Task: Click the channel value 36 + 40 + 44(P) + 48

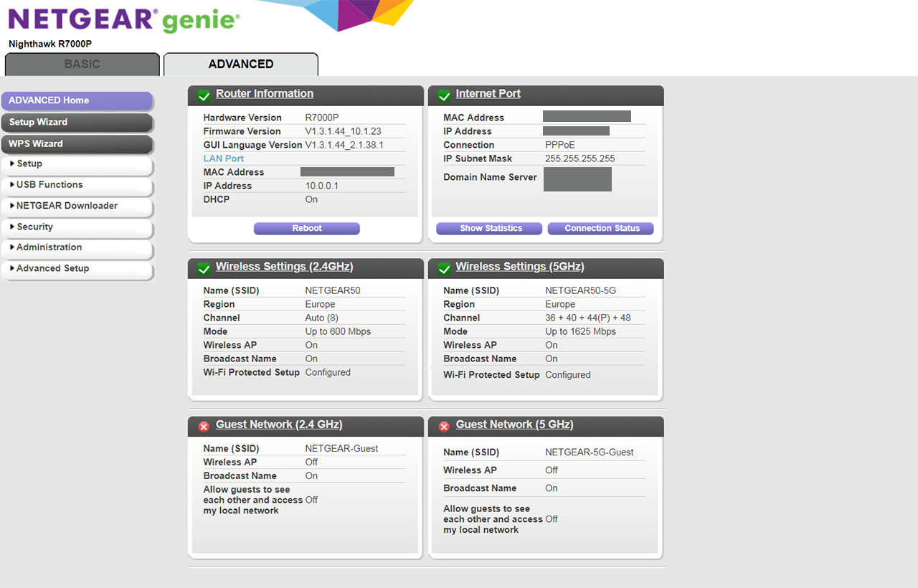Action: coord(588,318)
